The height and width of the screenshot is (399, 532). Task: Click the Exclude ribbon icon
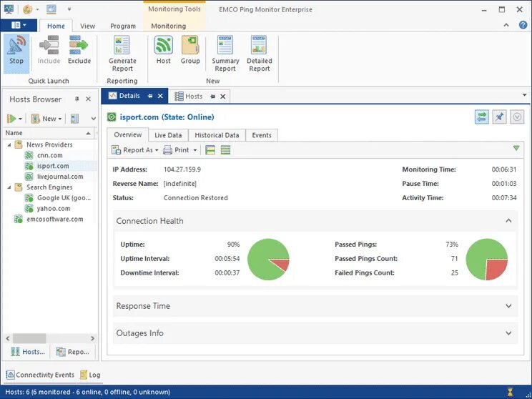tap(79, 51)
